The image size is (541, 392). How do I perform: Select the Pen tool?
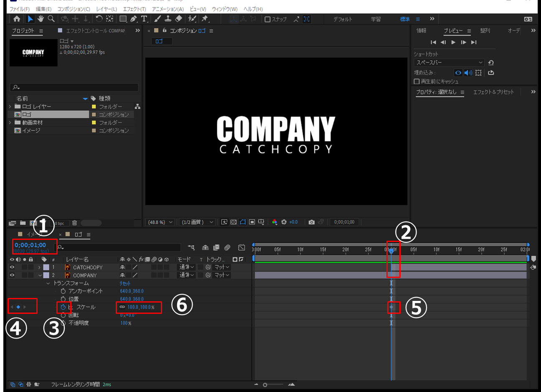click(133, 19)
